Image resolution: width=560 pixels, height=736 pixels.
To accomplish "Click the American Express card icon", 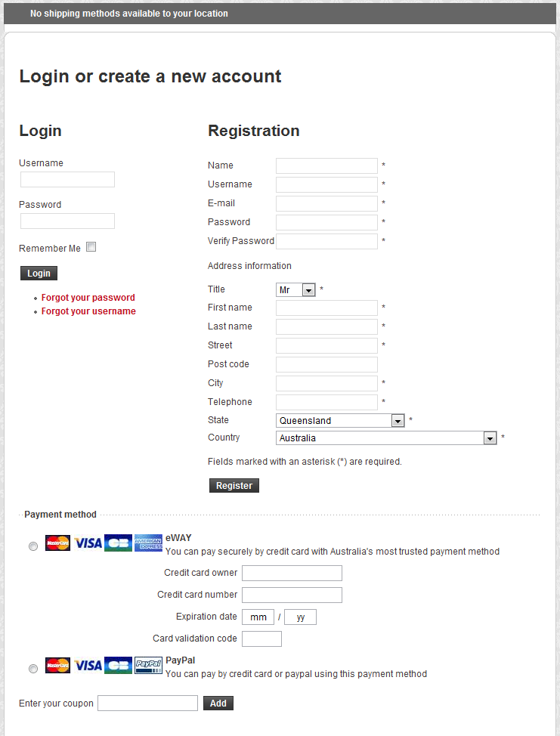I will pos(148,543).
